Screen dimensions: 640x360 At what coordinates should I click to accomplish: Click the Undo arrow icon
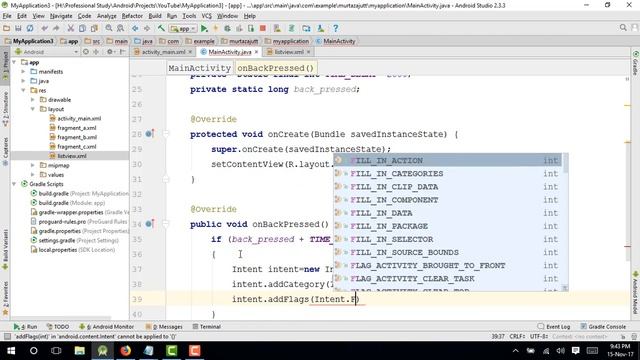(44, 29)
